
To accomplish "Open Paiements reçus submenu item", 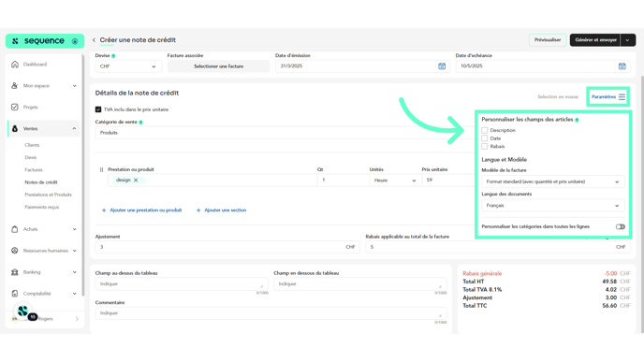I will tap(42, 207).
